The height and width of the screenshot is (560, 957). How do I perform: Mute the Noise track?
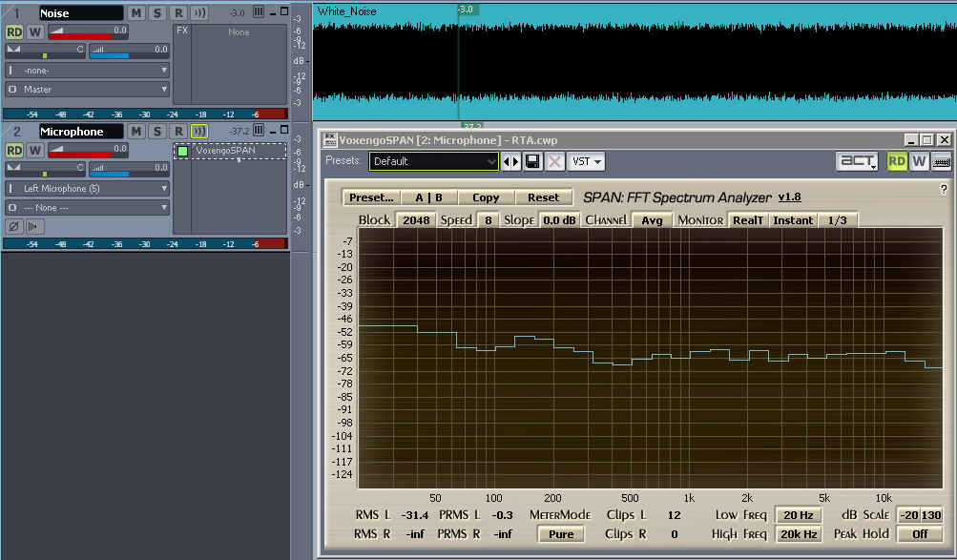135,12
